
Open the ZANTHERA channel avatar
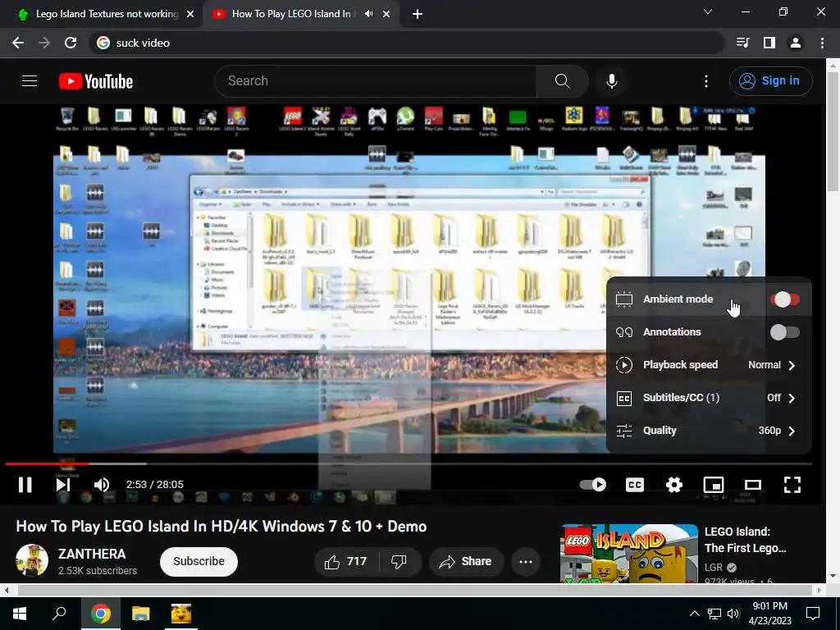coord(32,560)
